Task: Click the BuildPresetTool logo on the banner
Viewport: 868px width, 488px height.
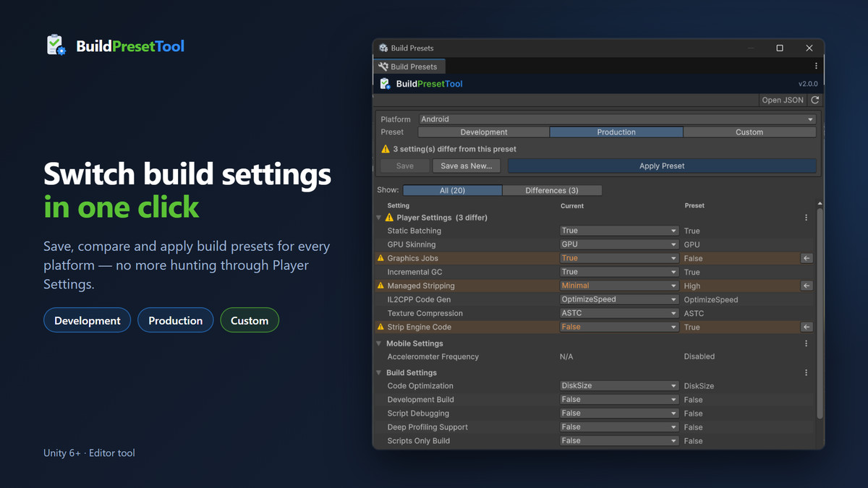Action: click(x=56, y=46)
